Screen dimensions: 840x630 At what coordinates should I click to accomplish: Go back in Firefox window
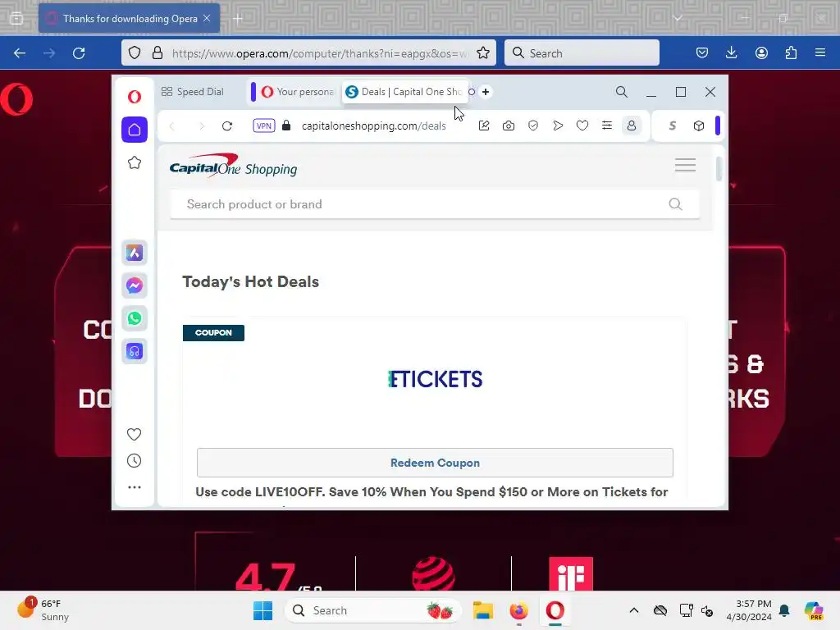(x=20, y=53)
